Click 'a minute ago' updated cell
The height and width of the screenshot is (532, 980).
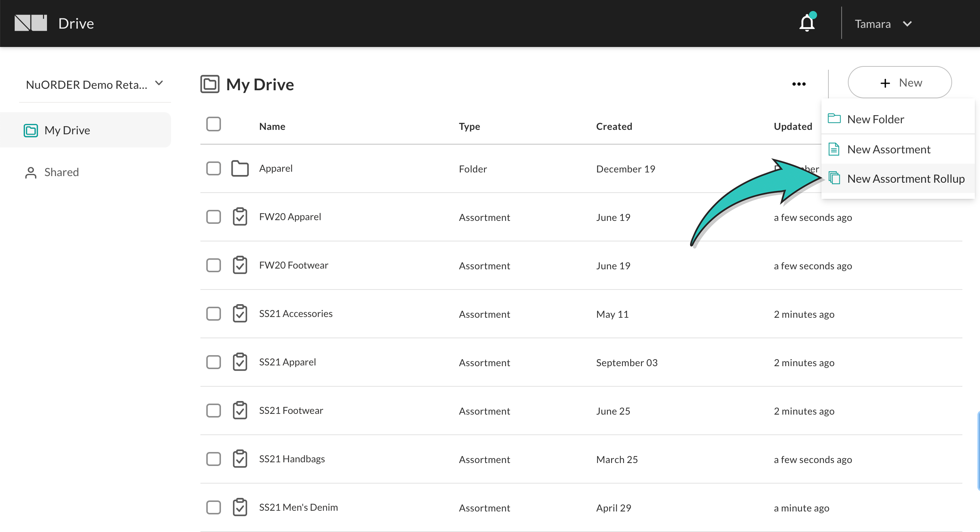(x=801, y=508)
